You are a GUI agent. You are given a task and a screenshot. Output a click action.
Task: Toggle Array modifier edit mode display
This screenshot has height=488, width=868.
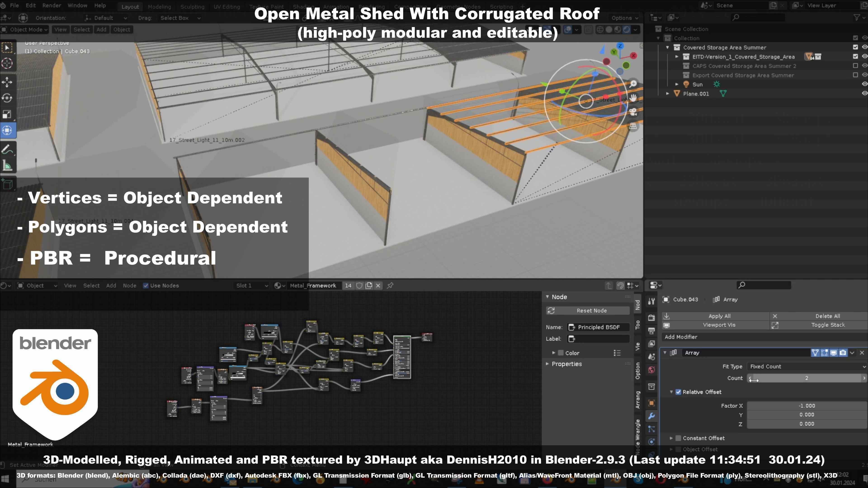click(x=824, y=353)
